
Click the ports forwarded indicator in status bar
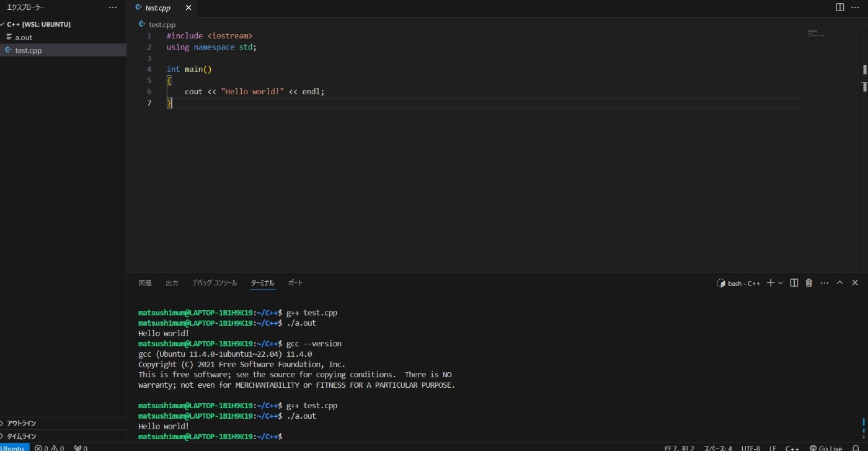81,447
